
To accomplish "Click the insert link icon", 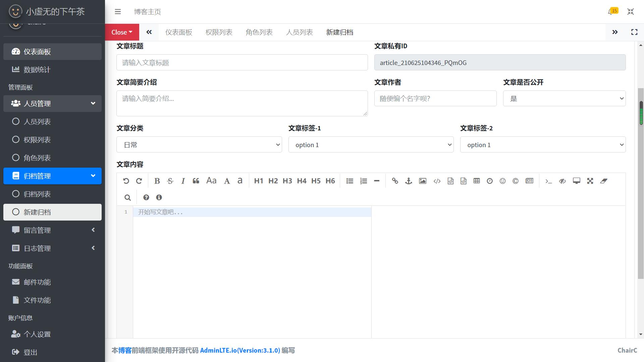I will point(395,181).
